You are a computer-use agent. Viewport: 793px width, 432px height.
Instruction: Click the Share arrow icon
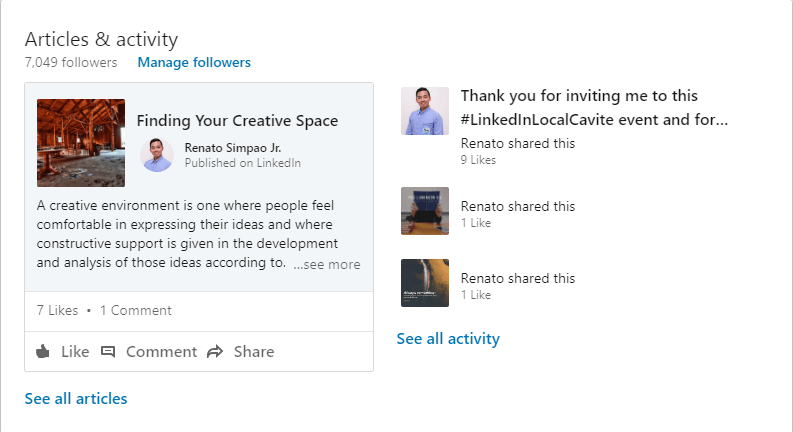[x=215, y=352]
